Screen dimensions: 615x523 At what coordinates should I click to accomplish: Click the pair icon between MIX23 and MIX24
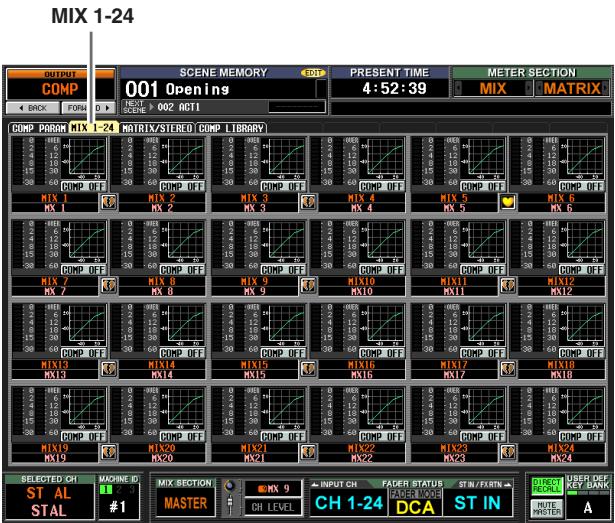point(508,452)
